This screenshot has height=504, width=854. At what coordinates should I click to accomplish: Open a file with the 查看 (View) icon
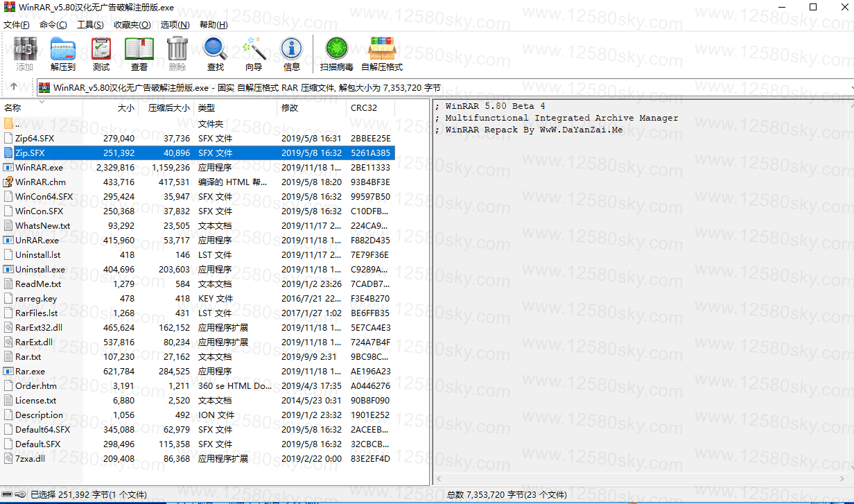coord(139,49)
